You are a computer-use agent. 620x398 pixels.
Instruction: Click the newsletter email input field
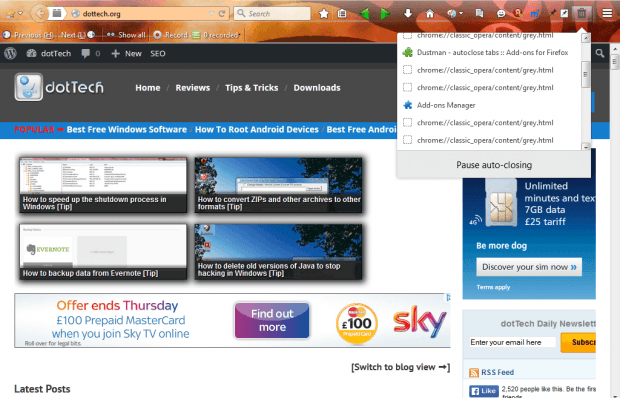point(512,342)
